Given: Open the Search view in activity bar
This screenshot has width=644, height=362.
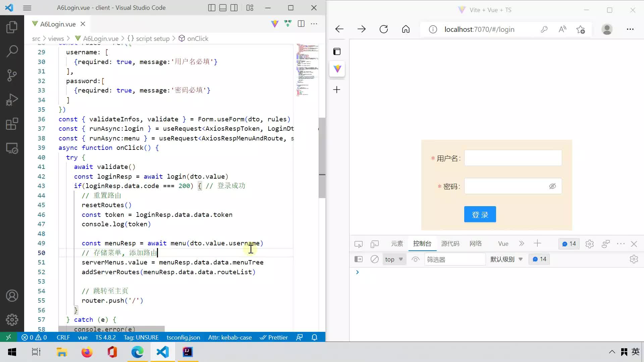Looking at the screenshot, I should point(12,51).
